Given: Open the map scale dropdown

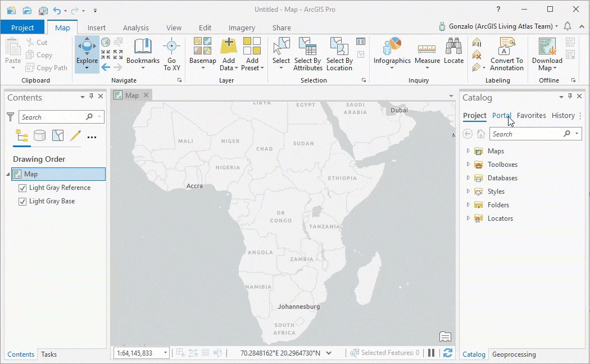Looking at the screenshot, I should tap(165, 353).
